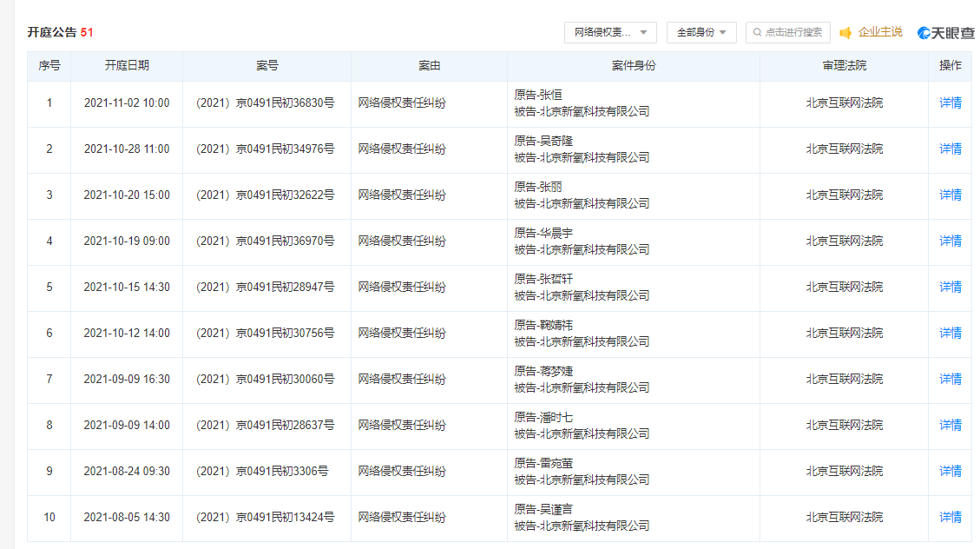
Task: Click the 天眼查 logo
Action: 946,33
